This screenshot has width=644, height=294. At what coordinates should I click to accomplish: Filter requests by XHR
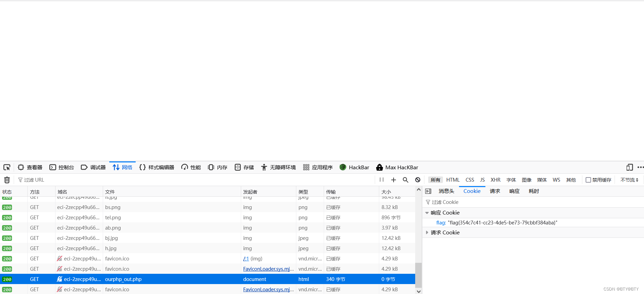pos(495,180)
